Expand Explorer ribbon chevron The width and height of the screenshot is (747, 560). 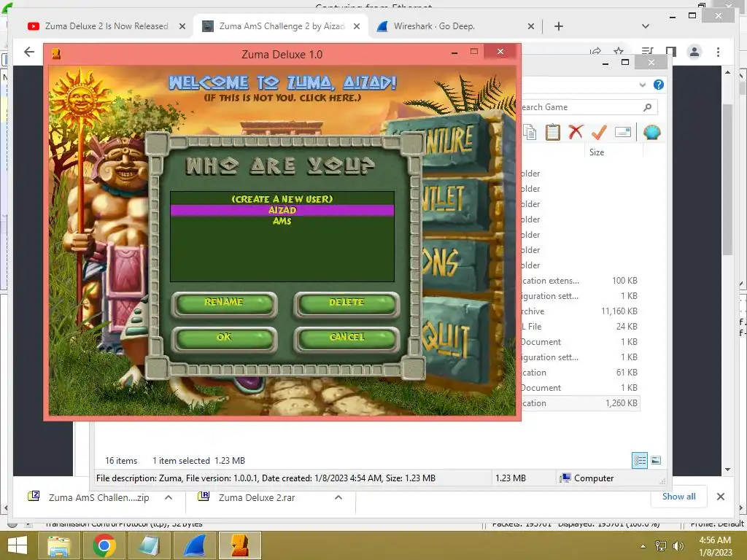click(x=642, y=85)
